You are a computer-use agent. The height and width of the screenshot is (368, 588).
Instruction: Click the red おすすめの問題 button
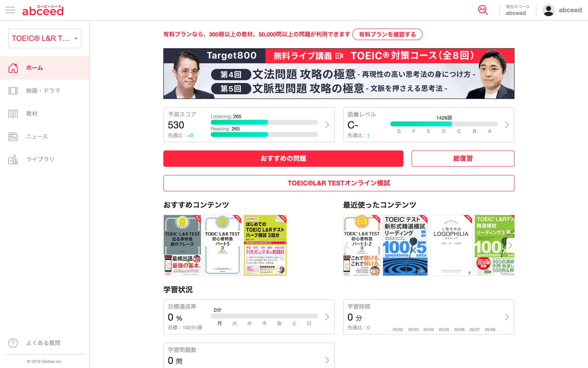click(x=283, y=159)
